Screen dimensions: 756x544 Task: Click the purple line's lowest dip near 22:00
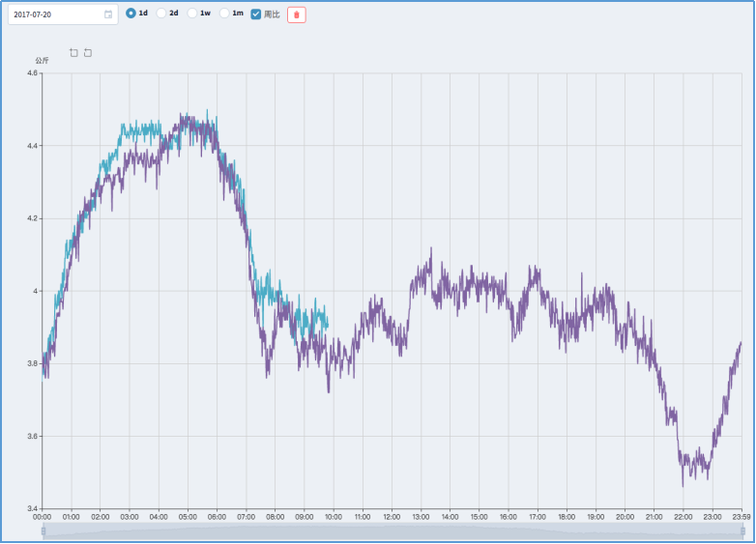(683, 484)
